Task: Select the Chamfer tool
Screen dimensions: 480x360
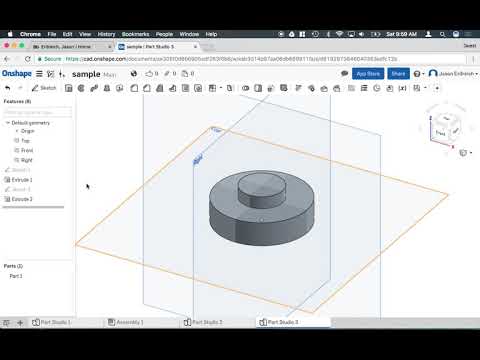Action: click(147, 88)
